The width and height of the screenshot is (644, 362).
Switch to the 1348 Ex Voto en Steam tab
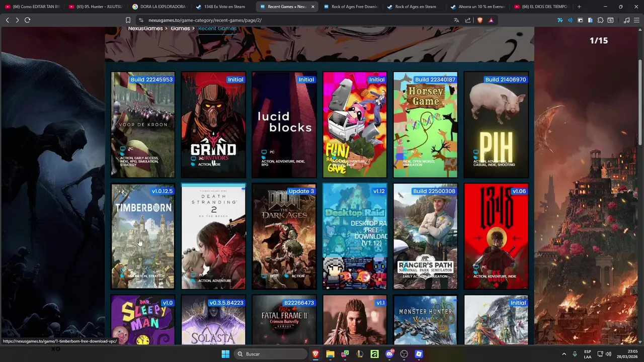222,7
